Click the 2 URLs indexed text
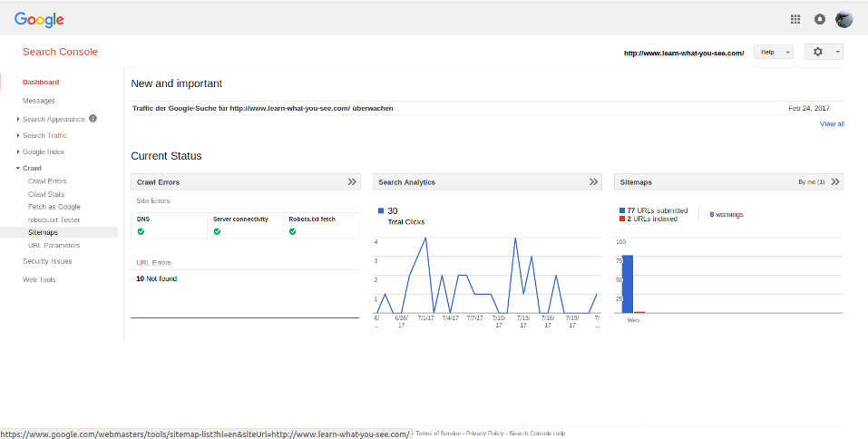 (652, 219)
